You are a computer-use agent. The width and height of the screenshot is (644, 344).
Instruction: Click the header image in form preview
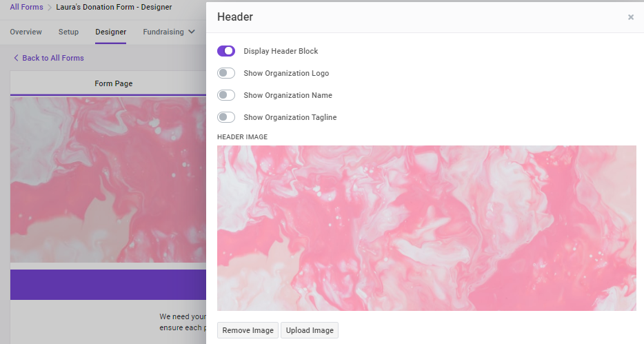coord(108,179)
